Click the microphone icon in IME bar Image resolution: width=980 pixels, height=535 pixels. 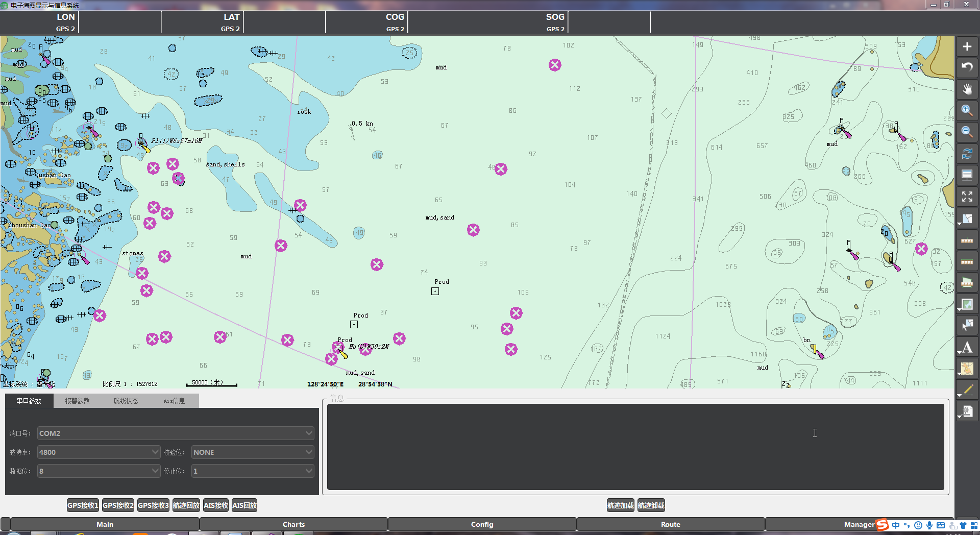[x=929, y=525]
